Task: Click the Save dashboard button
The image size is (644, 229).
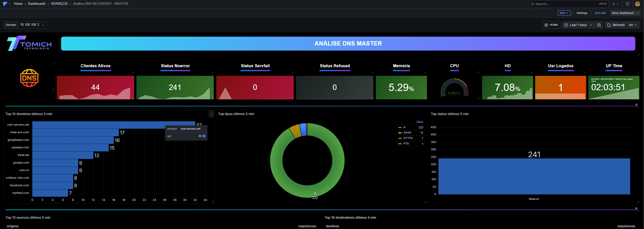Action: [623, 13]
